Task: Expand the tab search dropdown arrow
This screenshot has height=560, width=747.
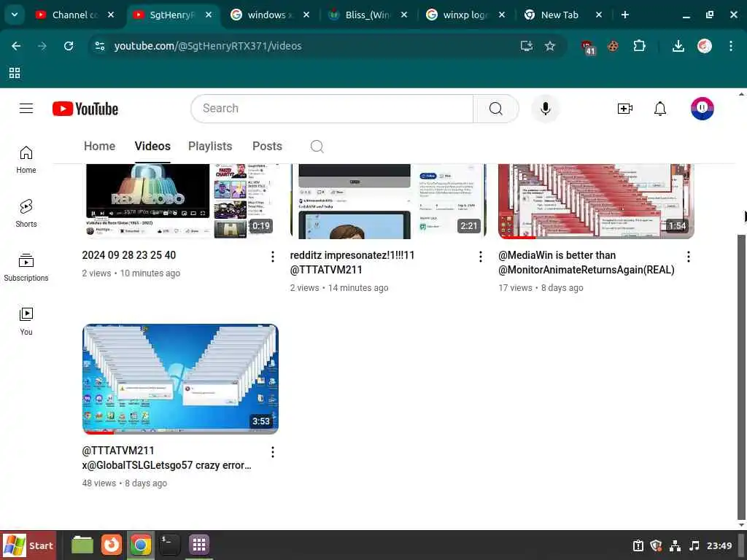Action: pos(15,15)
